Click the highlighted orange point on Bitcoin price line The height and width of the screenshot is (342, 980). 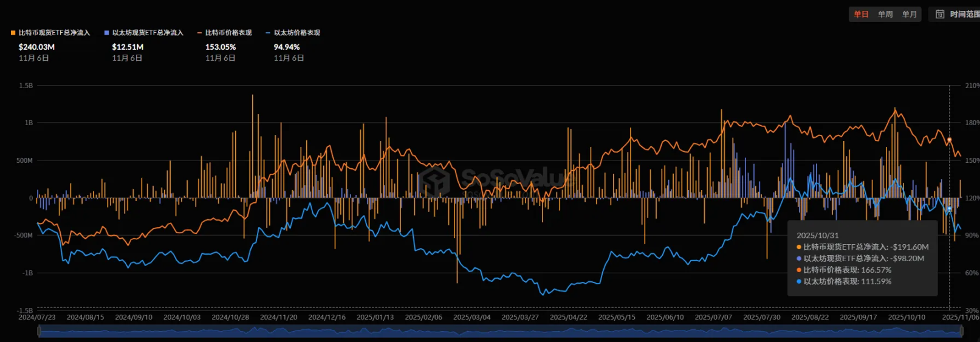[950, 140]
